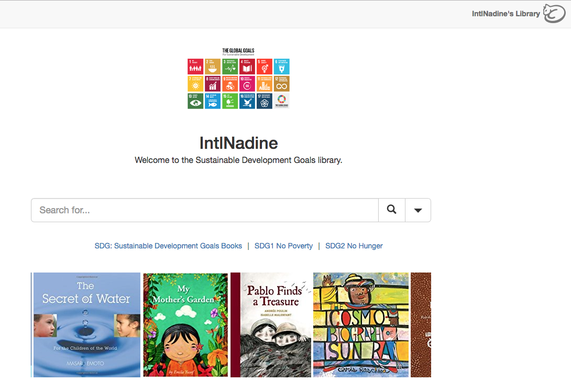Open the SDG2 No Hunger link

354,246
